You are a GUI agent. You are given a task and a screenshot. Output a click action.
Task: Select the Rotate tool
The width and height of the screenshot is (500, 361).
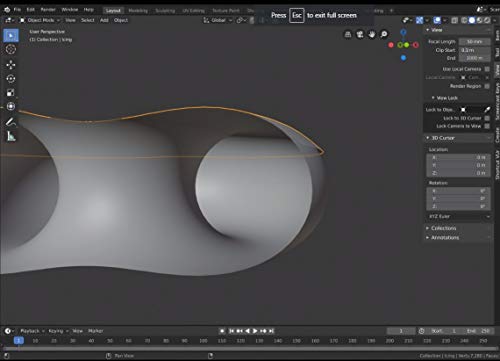(x=11, y=78)
